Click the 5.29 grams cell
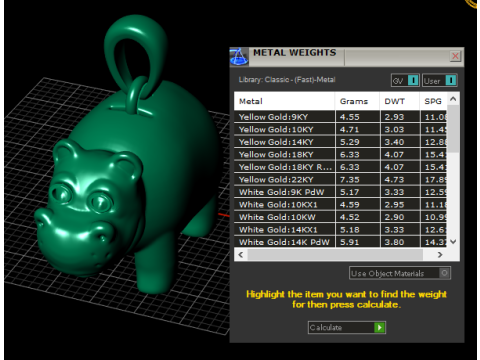The width and height of the screenshot is (480, 360). point(357,142)
